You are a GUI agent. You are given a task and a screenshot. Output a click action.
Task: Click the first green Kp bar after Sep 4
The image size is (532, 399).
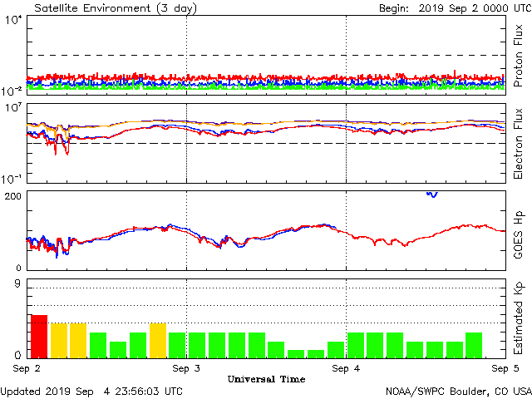356,346
